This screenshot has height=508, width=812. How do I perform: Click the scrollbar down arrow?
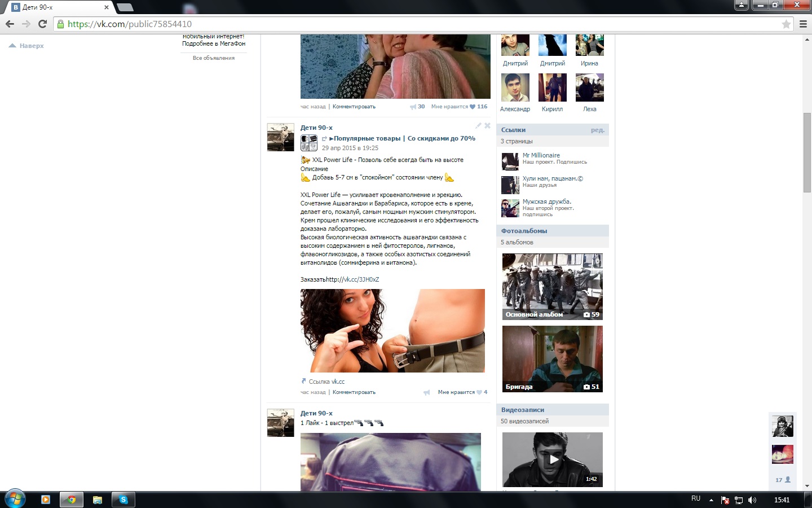click(807, 486)
